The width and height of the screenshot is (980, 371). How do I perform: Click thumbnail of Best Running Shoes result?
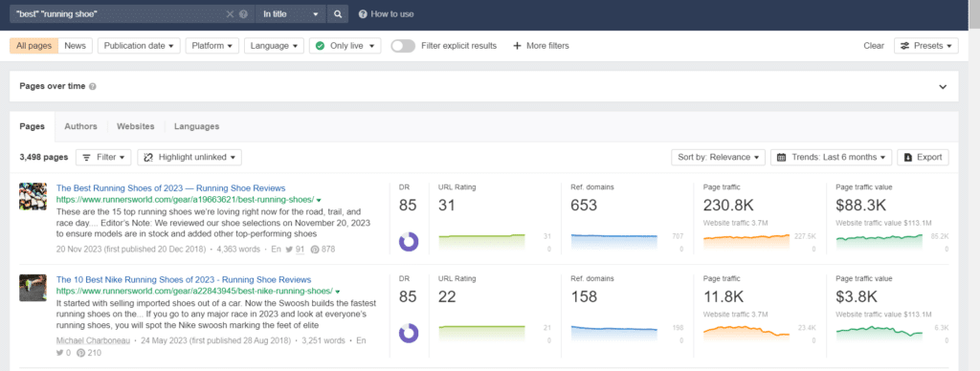click(x=33, y=196)
